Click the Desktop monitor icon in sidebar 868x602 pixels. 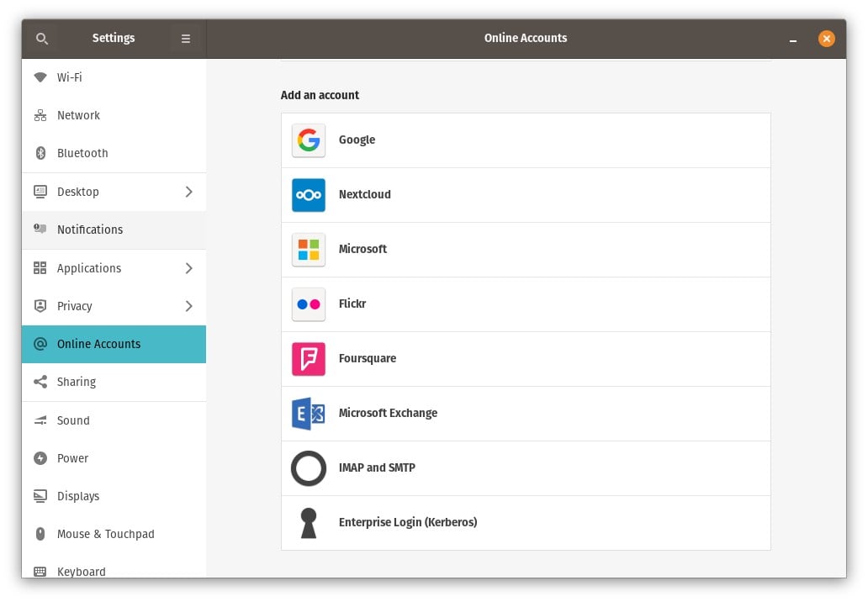(40, 192)
